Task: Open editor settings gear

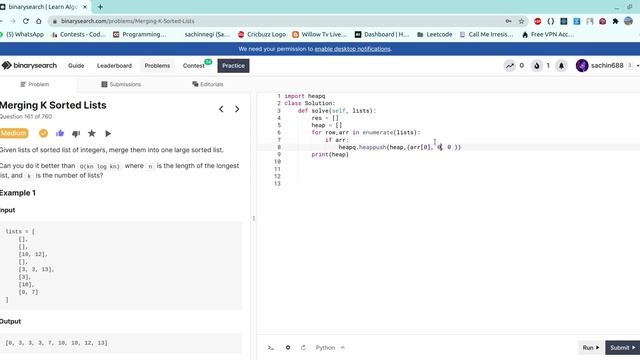Action: point(288,348)
